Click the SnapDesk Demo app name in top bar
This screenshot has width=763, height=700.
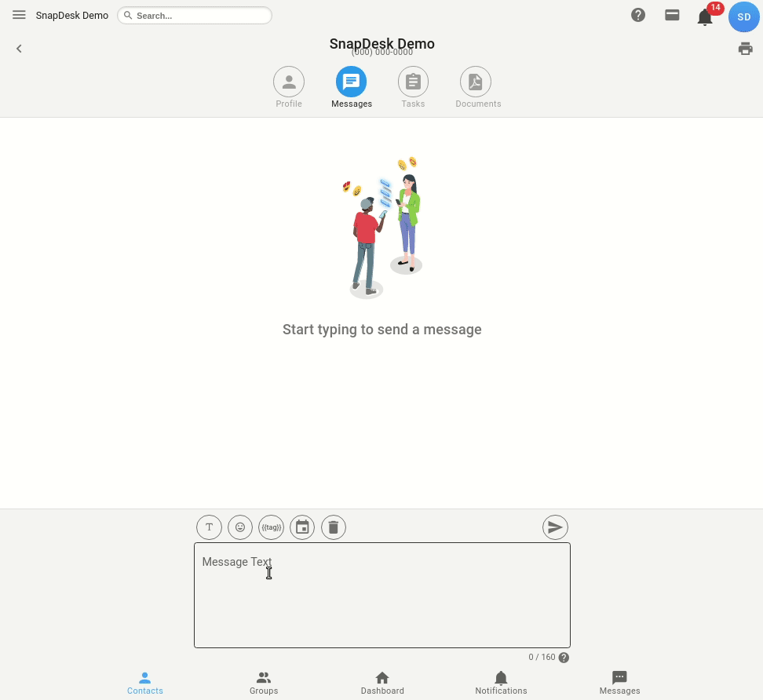pos(72,16)
